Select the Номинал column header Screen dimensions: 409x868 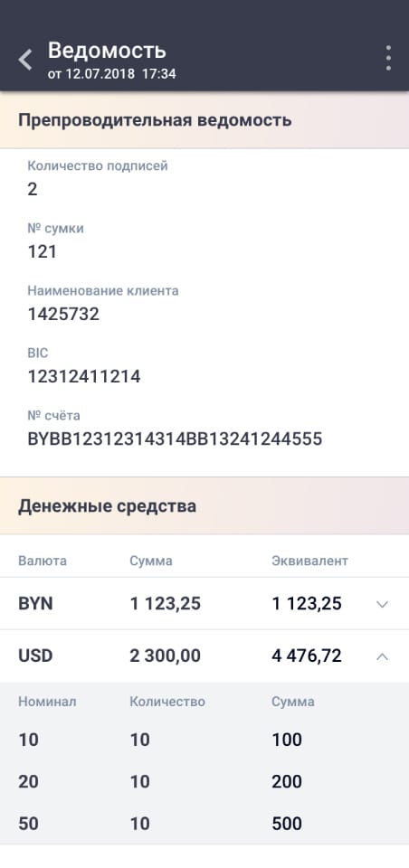click(x=47, y=702)
